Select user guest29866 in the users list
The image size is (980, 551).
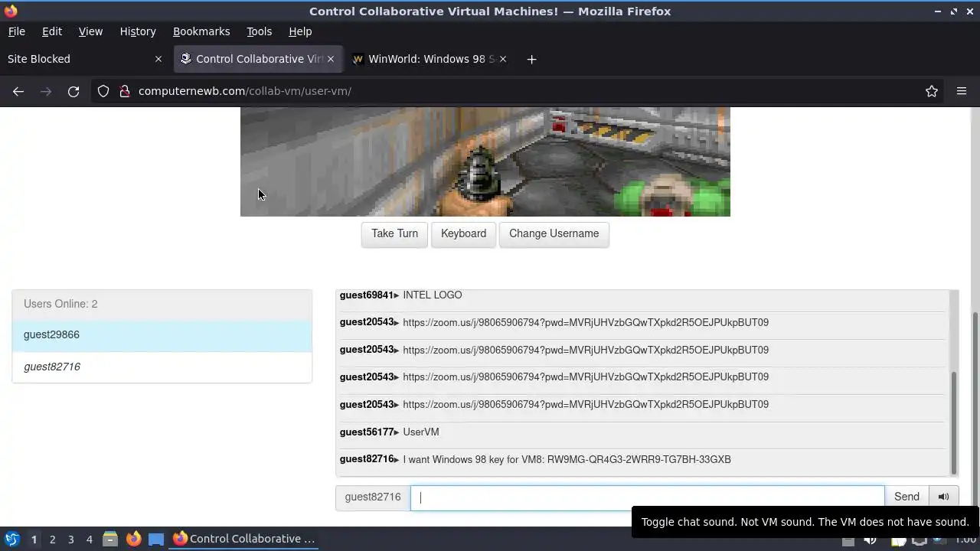tap(162, 334)
